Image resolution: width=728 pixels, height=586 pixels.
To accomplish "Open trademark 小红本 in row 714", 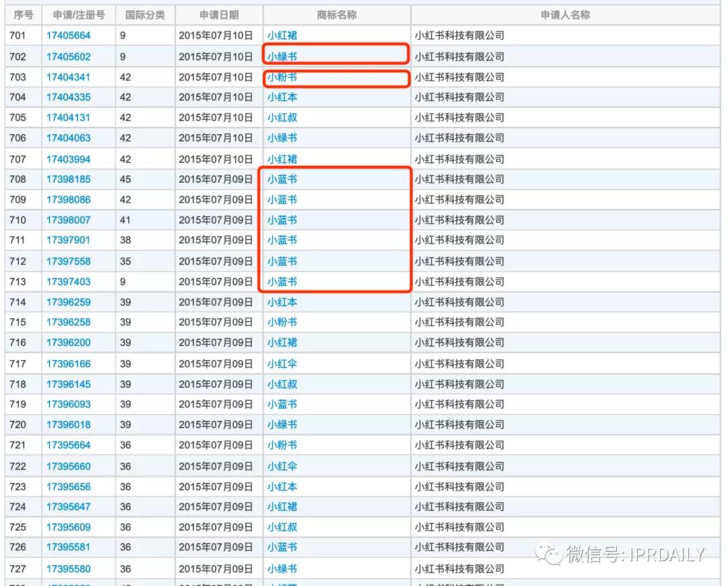I will [x=282, y=302].
